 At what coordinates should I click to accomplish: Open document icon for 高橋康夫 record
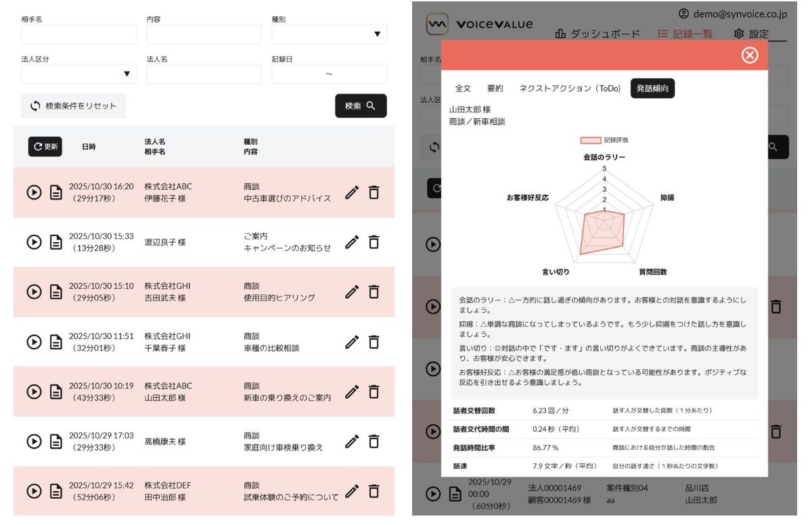pyautogui.click(x=57, y=442)
